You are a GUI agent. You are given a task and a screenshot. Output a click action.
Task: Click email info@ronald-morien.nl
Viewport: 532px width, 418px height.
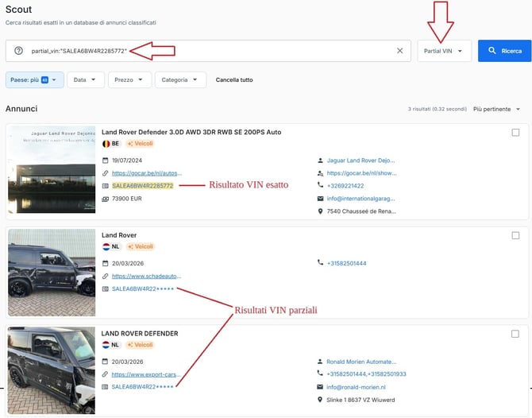(356, 387)
